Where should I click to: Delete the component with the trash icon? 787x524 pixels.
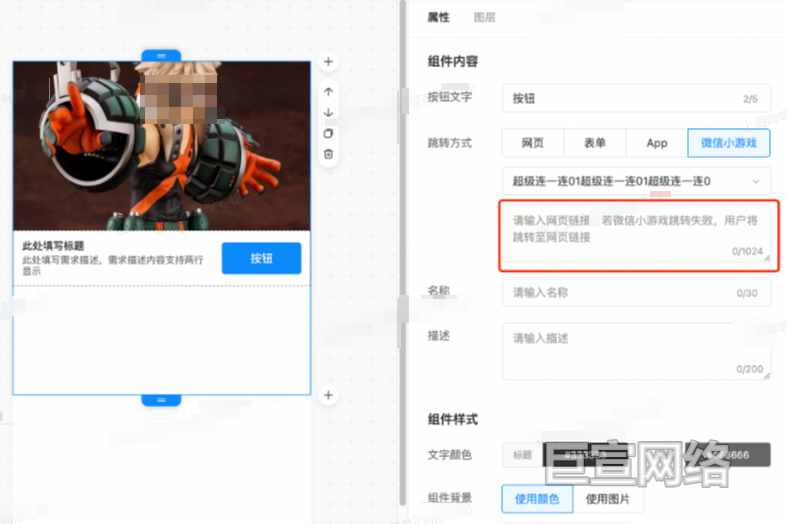point(328,154)
